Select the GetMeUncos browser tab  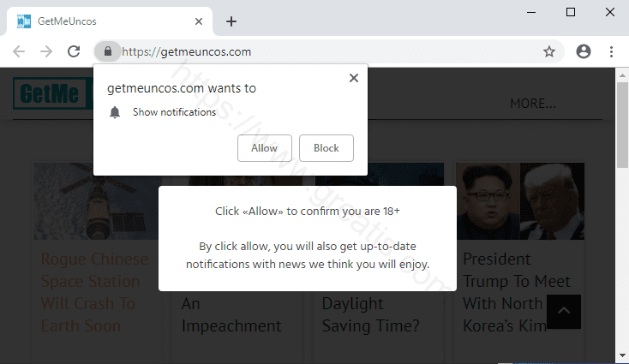click(103, 21)
